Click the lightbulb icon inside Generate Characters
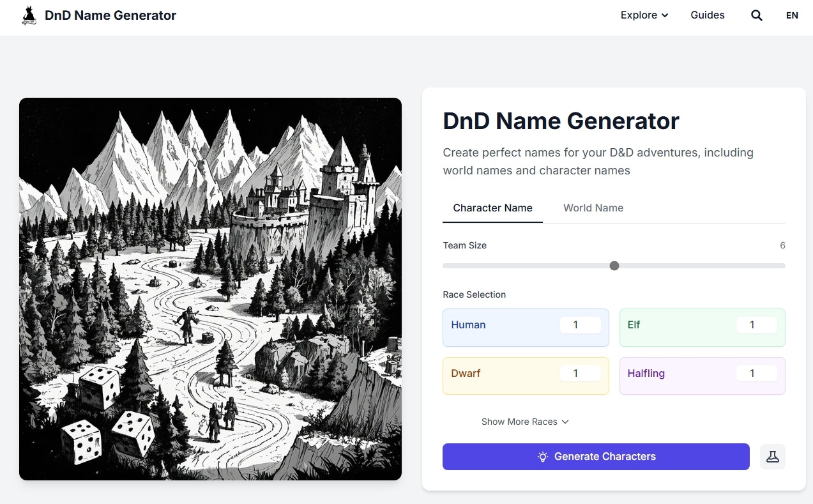 tap(542, 456)
